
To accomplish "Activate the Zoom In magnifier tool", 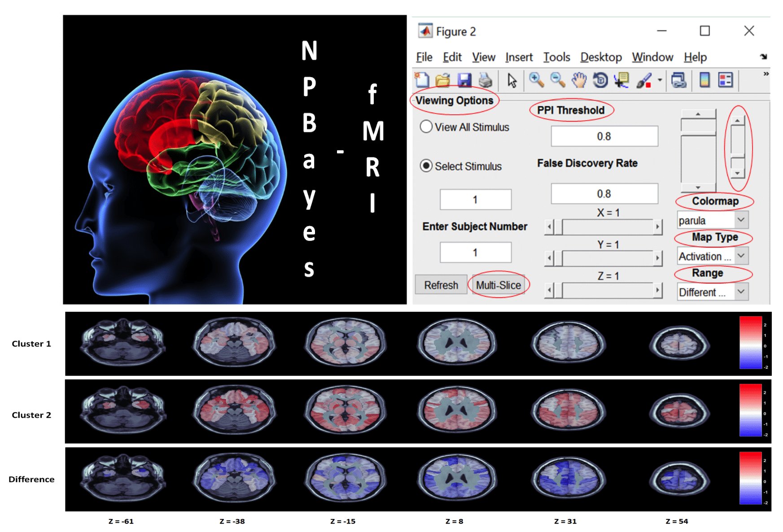I will pyautogui.click(x=536, y=80).
